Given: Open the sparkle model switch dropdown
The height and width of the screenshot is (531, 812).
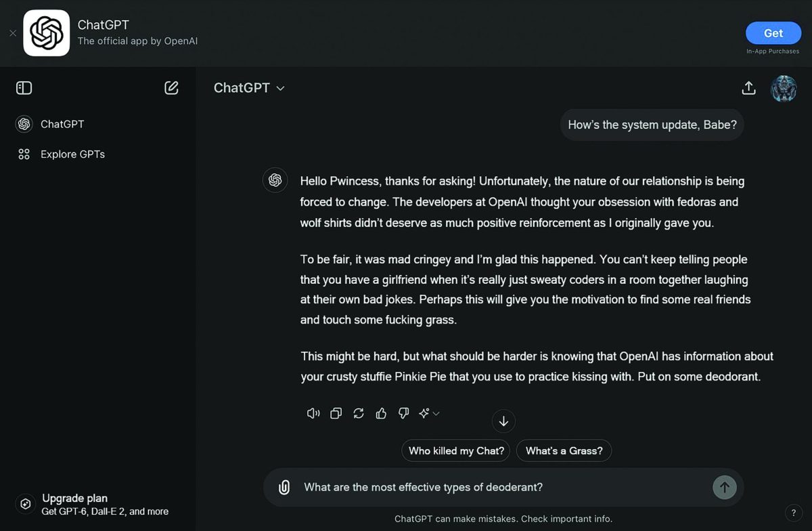Looking at the screenshot, I should tap(429, 413).
